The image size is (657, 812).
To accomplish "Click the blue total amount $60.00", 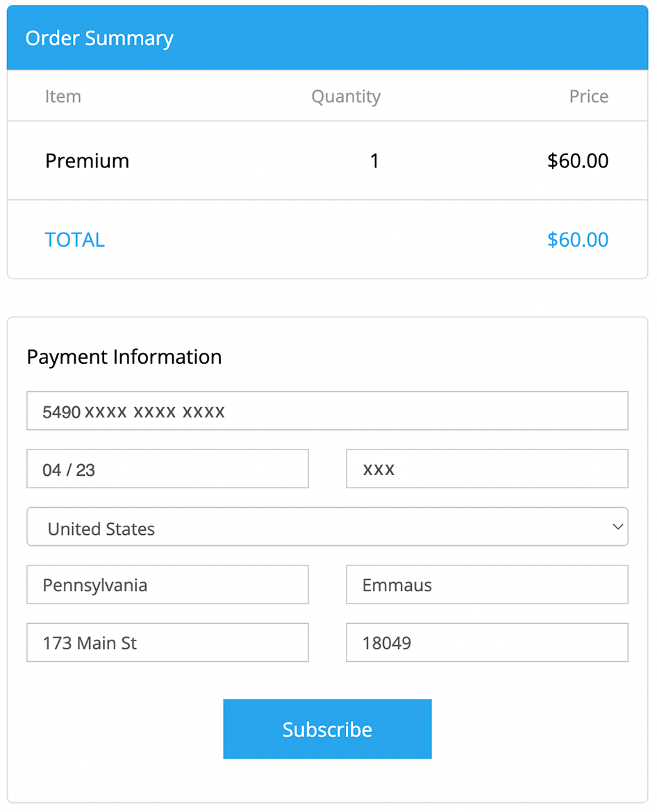I will [x=577, y=240].
